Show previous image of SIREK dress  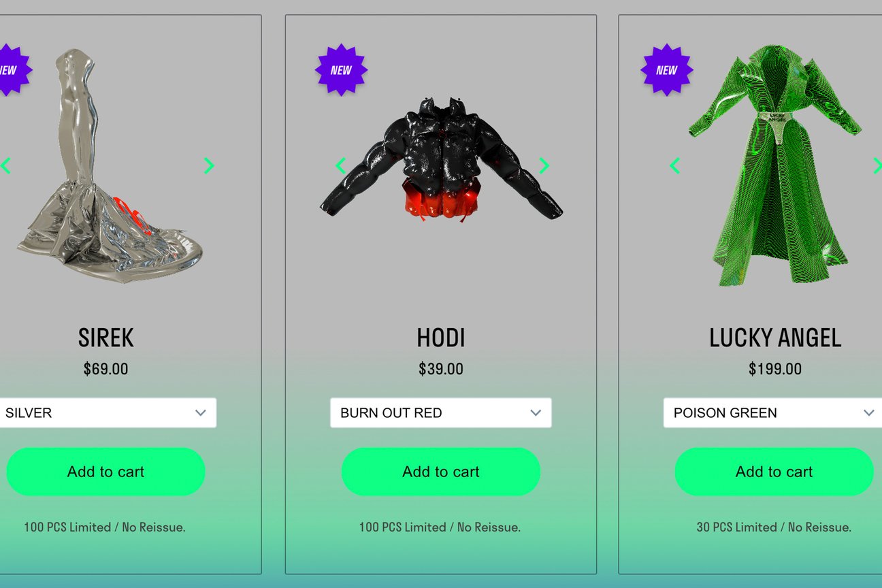coord(5,165)
